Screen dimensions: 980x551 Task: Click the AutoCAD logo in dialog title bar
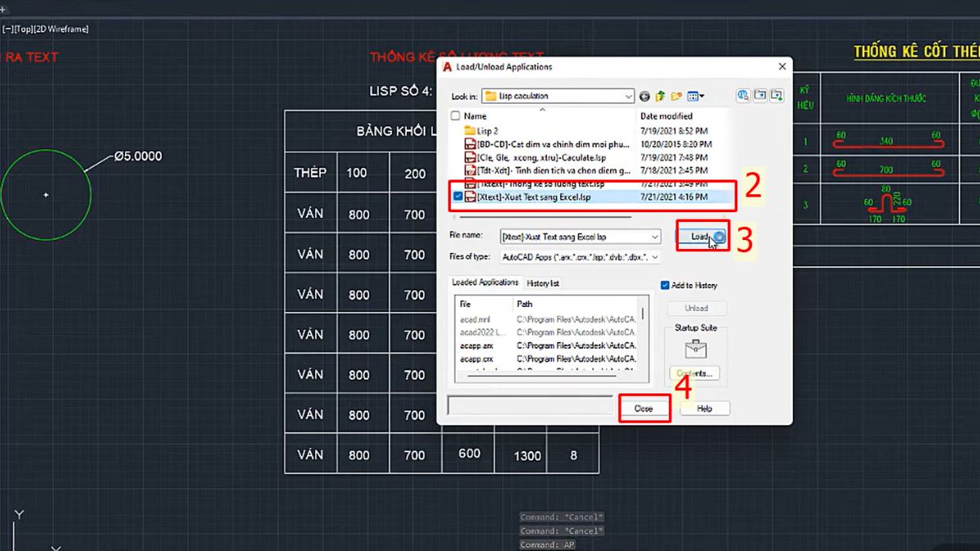tap(448, 66)
